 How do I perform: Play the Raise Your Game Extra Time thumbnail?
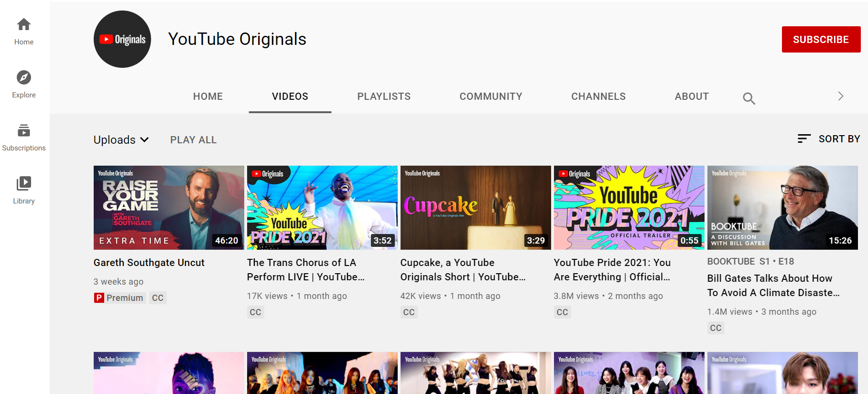[169, 208]
